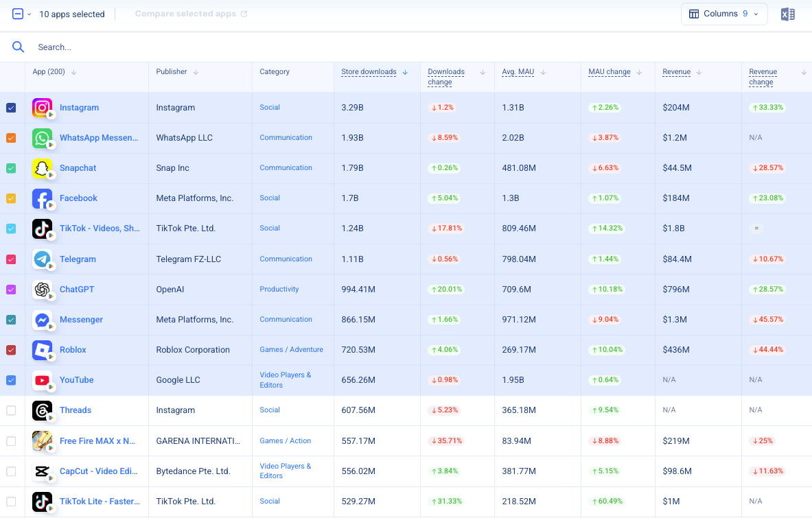Open the Telegram app link
Screen dimensions: 812x518
point(78,259)
